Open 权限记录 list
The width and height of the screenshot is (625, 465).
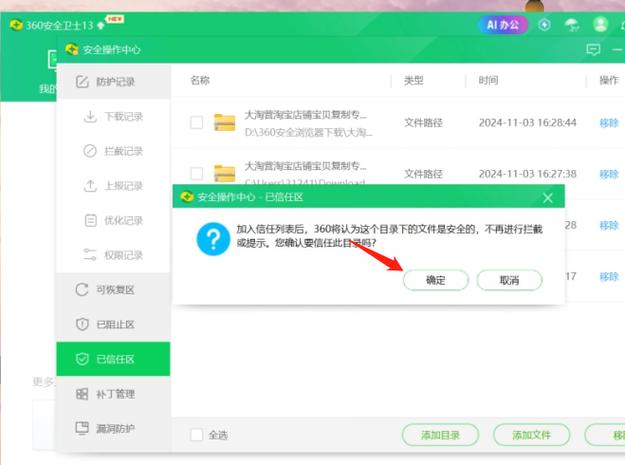114,255
